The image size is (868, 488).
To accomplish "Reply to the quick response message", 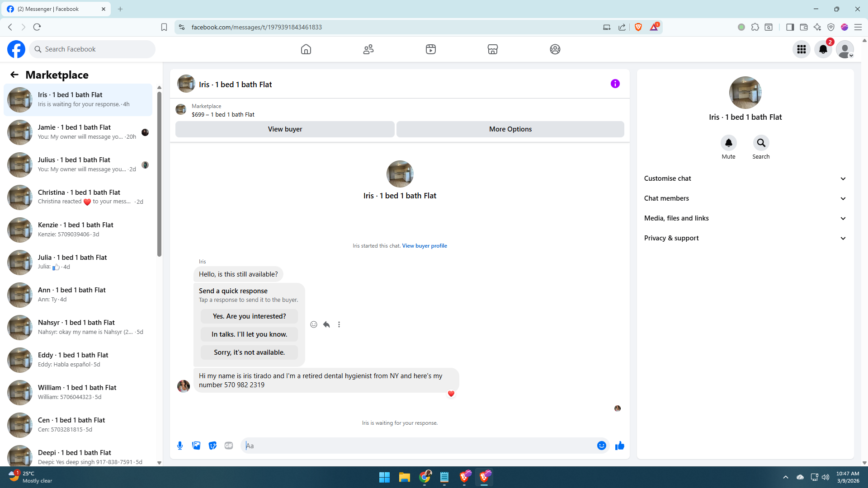I will [326, 324].
